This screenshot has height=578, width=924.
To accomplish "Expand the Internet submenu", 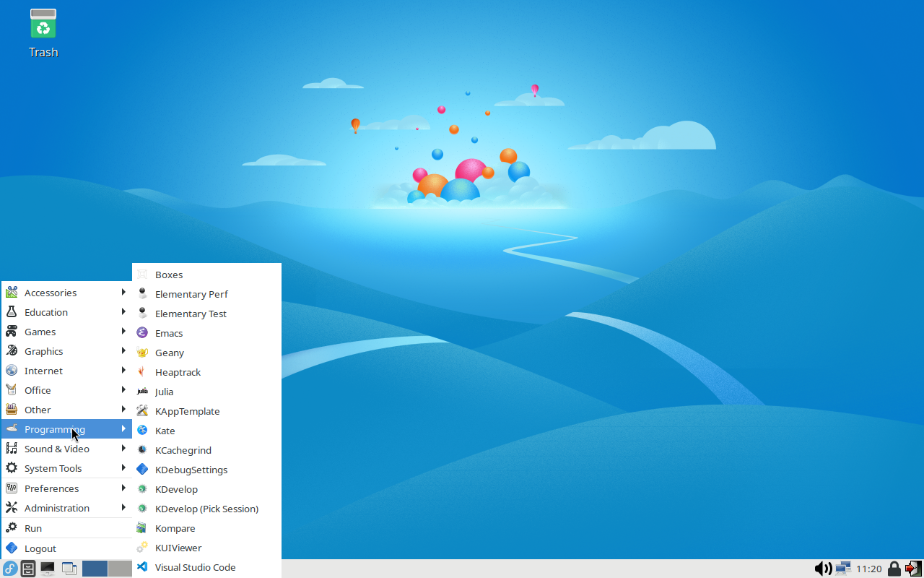I will tap(66, 371).
